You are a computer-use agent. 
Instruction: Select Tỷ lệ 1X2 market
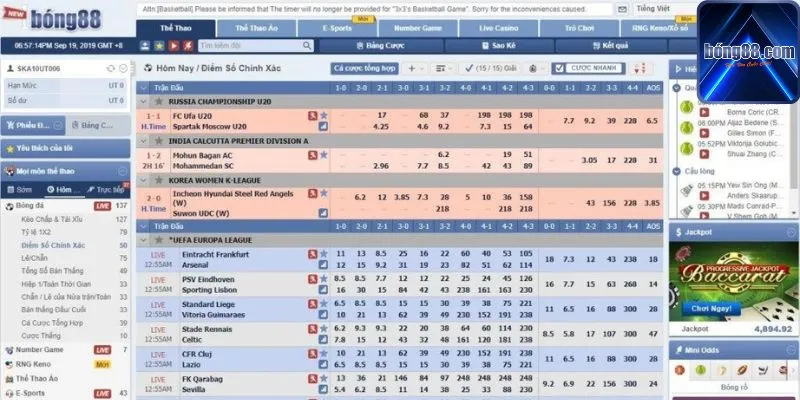(36, 232)
